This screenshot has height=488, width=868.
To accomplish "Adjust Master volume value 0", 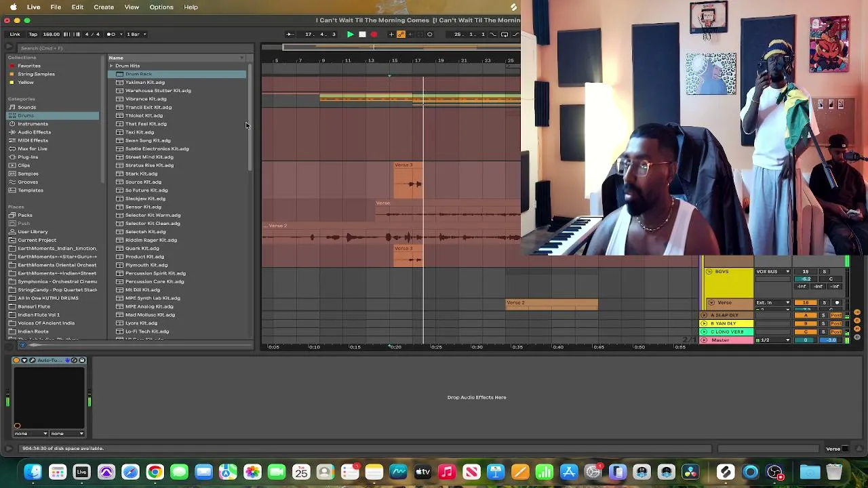I will (806, 340).
